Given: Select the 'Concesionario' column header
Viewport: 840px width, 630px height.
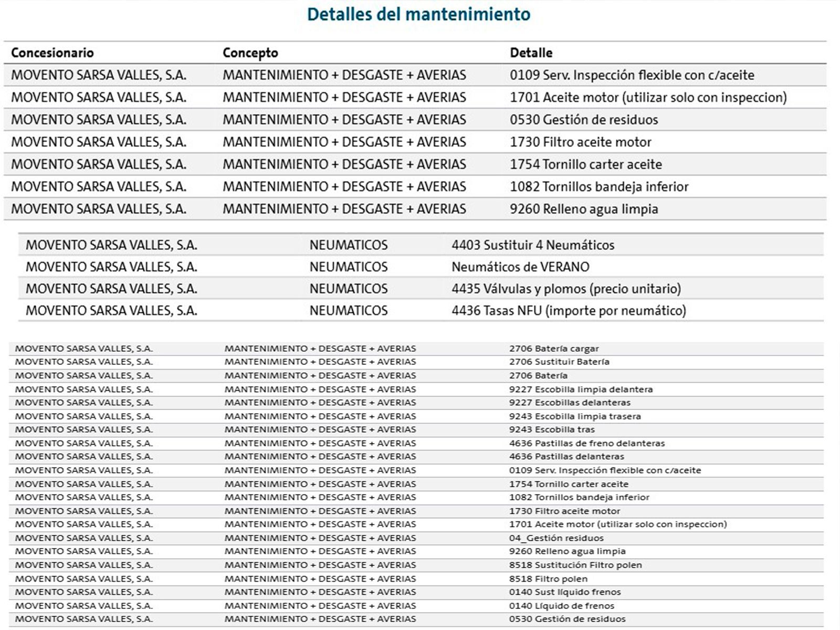Looking at the screenshot, I should [x=52, y=52].
